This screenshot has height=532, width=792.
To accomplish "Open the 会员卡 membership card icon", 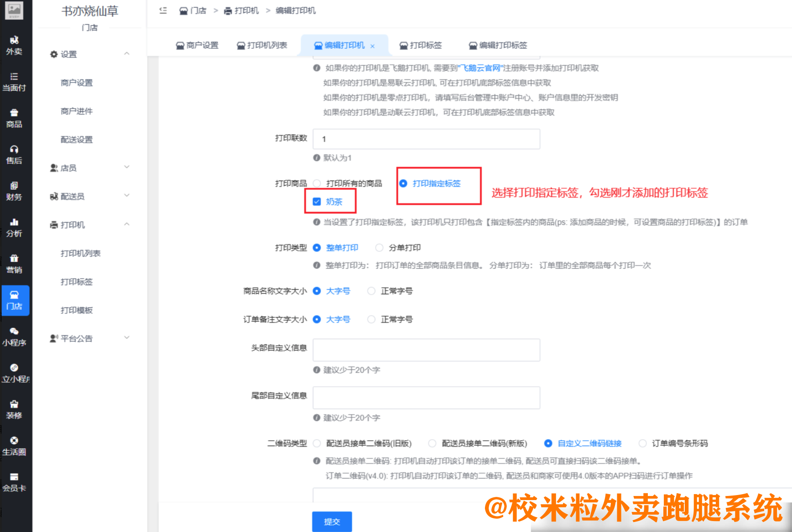I will coord(15,481).
